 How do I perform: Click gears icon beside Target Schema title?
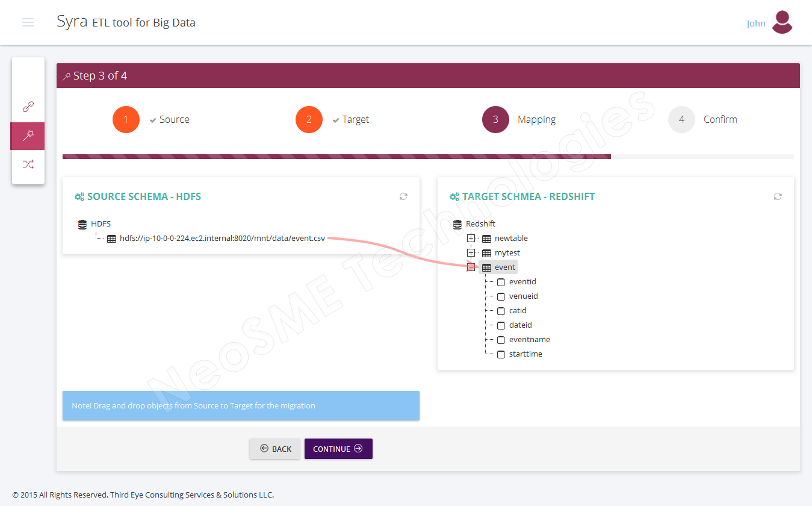(x=454, y=196)
